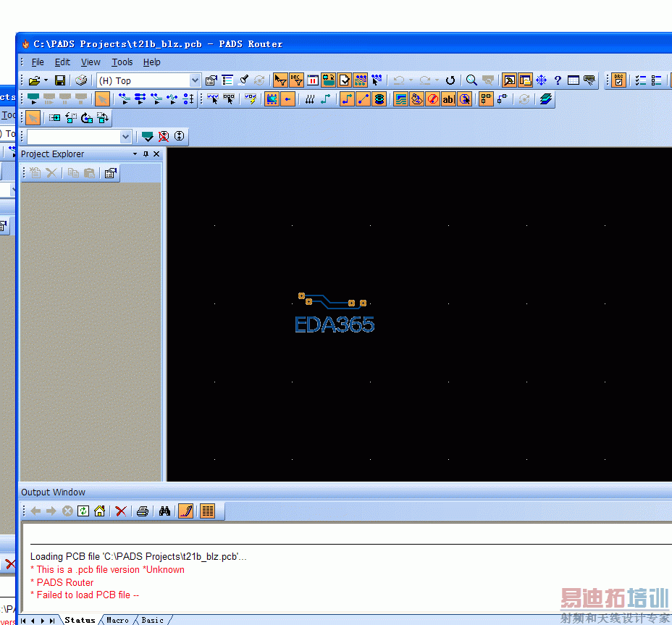The image size is (672, 625).
Task: Toggle the 'ab' text display button
Action: 448,99
